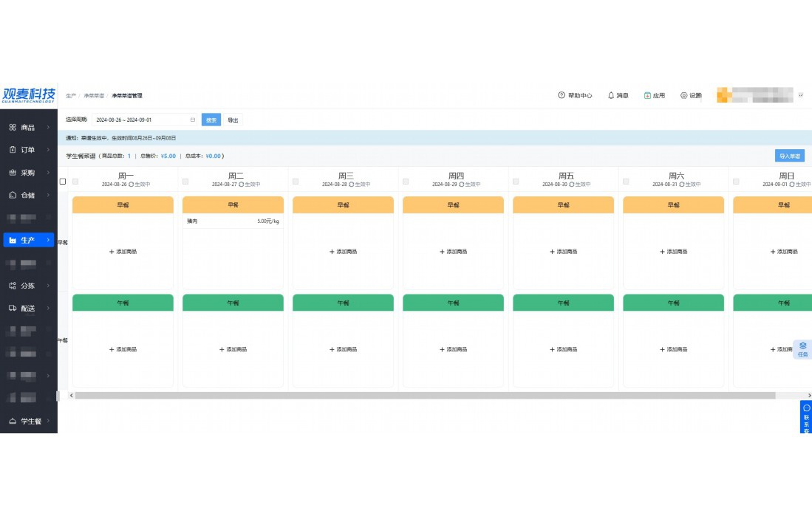Screen dimensions: 812x516
Task: Click the calendar icon in date range field
Action: click(193, 120)
